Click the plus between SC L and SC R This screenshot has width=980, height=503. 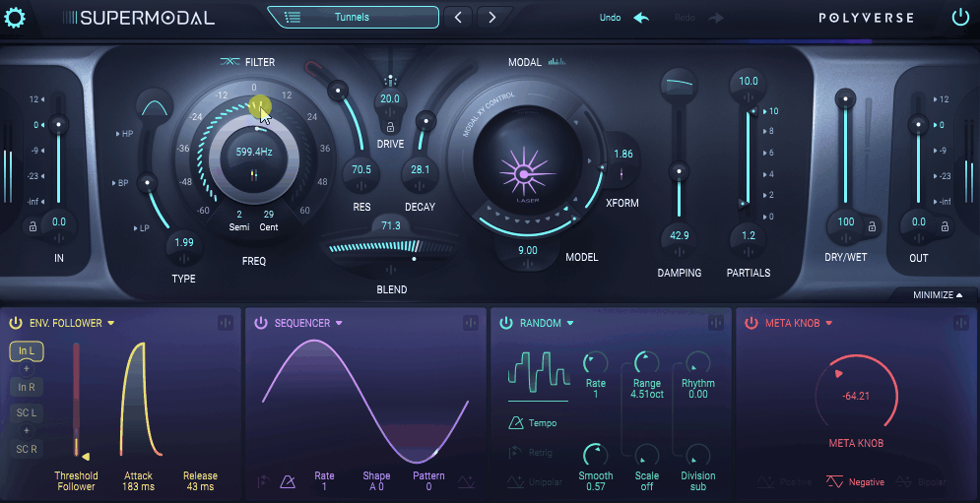coord(27,430)
